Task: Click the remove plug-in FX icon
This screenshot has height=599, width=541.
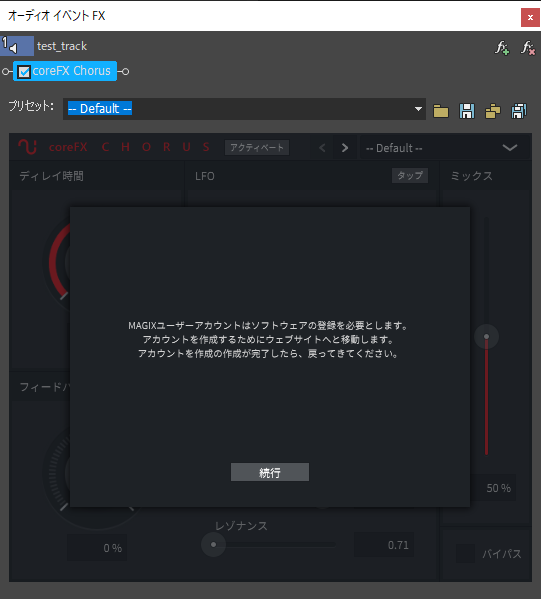Action: [528, 48]
